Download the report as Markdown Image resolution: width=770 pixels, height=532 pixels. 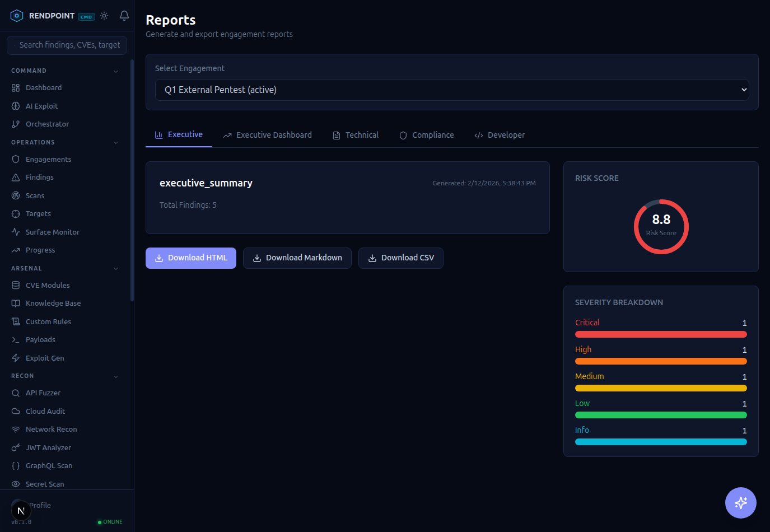[297, 258]
